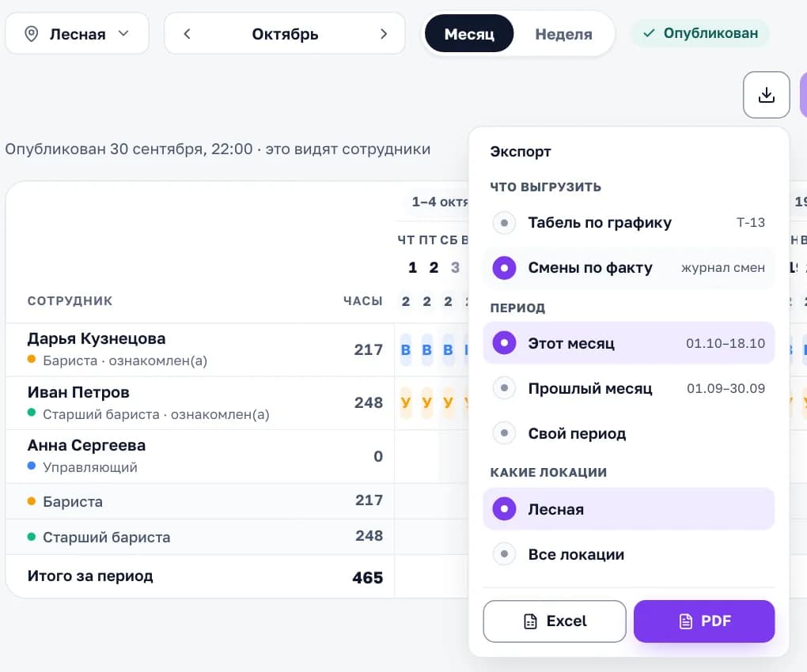This screenshot has width=807, height=672.
Task: Export the schedule as PDF
Action: pyautogui.click(x=704, y=621)
